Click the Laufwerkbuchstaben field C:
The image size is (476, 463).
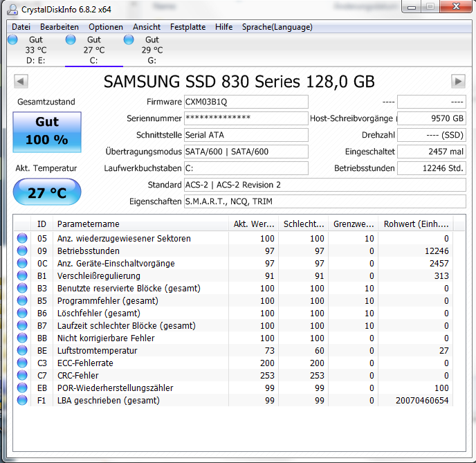tap(246, 168)
